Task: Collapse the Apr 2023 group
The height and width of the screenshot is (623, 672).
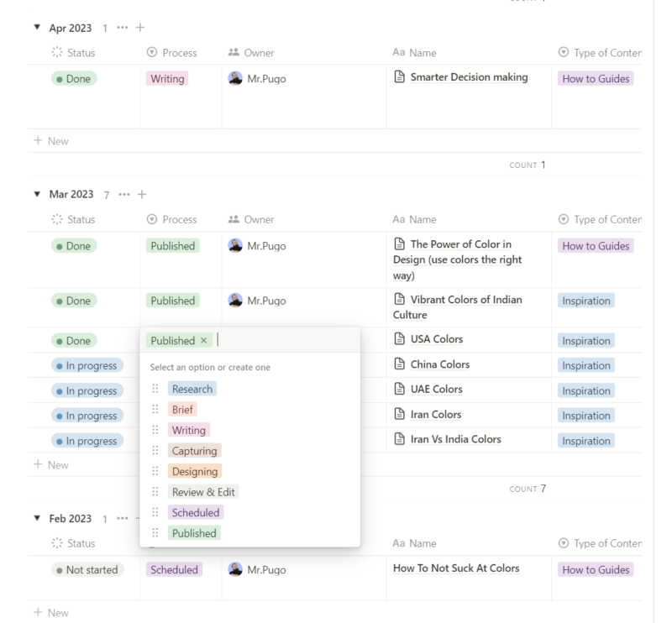Action: point(35,26)
